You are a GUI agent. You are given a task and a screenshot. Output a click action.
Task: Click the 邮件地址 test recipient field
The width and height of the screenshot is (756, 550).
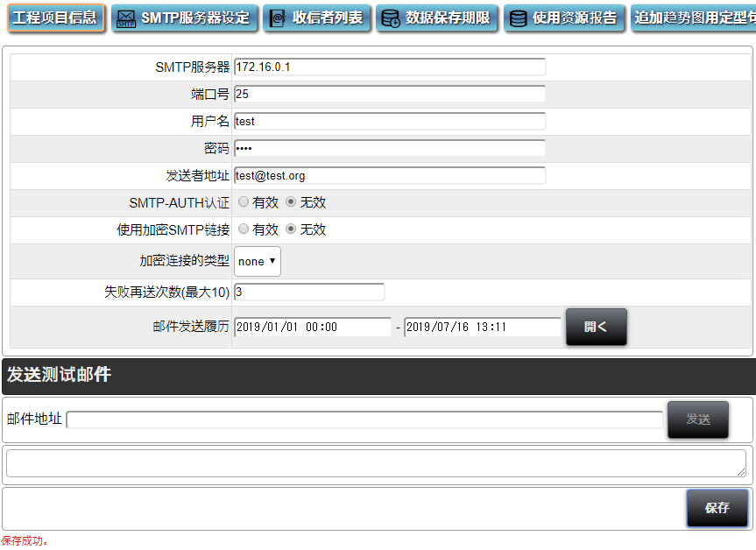point(364,420)
